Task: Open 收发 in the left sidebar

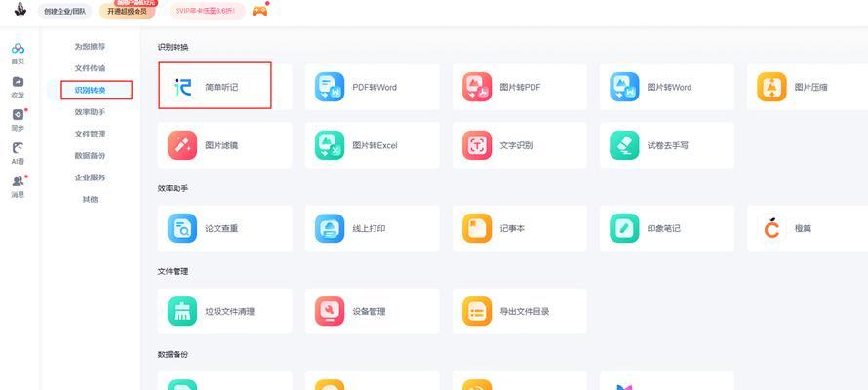Action: click(18, 87)
